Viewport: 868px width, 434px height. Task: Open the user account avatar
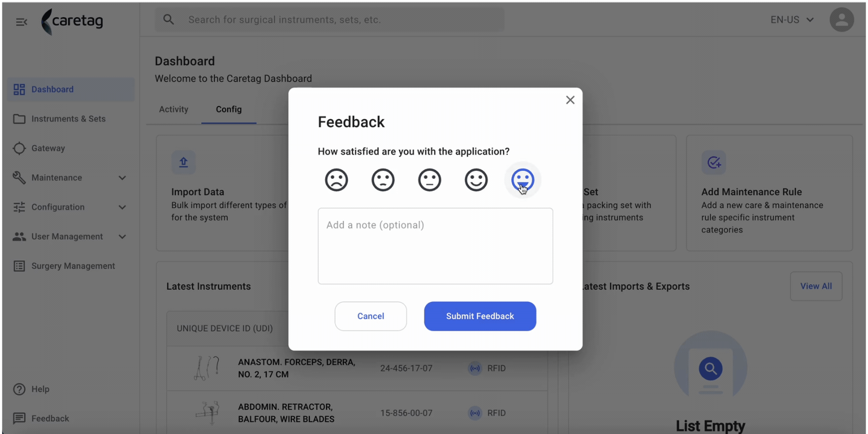[842, 20]
